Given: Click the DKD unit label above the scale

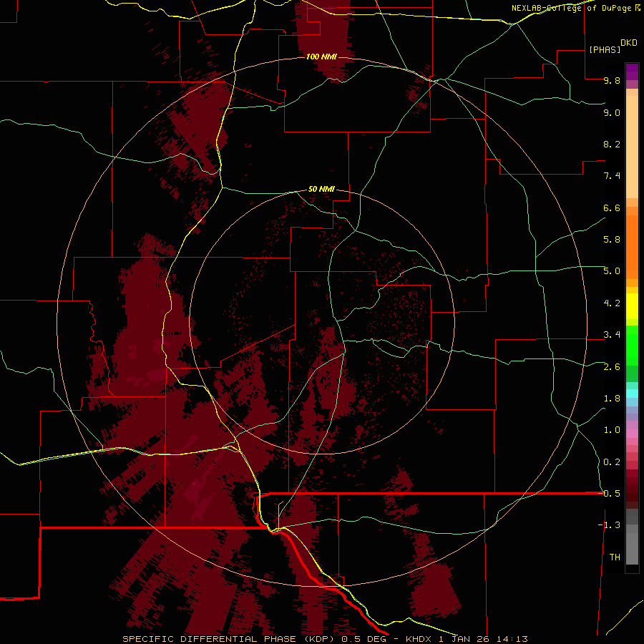Looking at the screenshot, I should tap(629, 43).
